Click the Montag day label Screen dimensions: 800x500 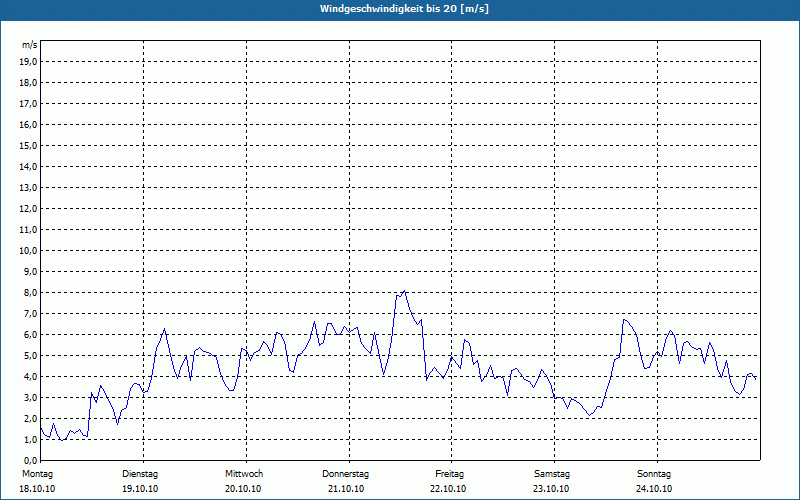pos(37,474)
